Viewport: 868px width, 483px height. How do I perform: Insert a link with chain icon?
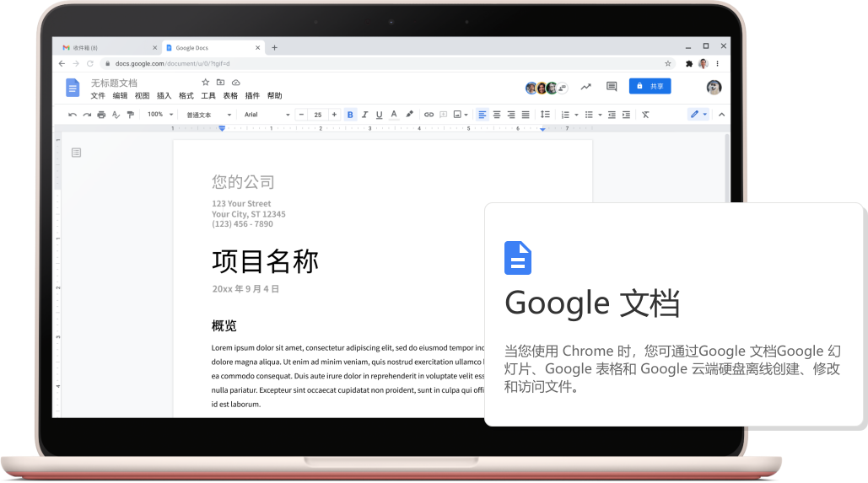[x=429, y=115]
